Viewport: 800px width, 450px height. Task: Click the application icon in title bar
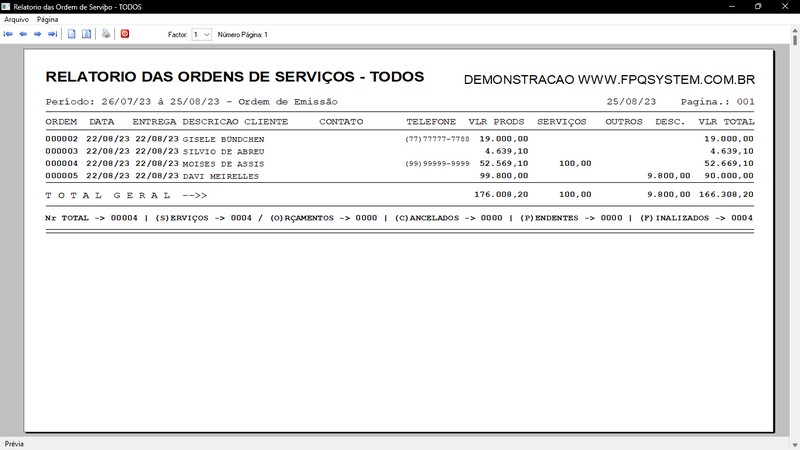pos(6,7)
